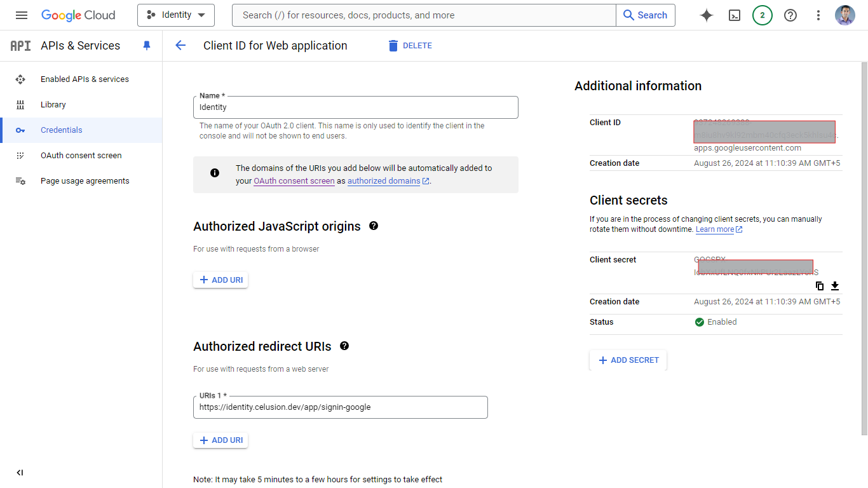Edit the URIs 1 redirect URI field
This screenshot has width=868, height=488.
coord(341,407)
